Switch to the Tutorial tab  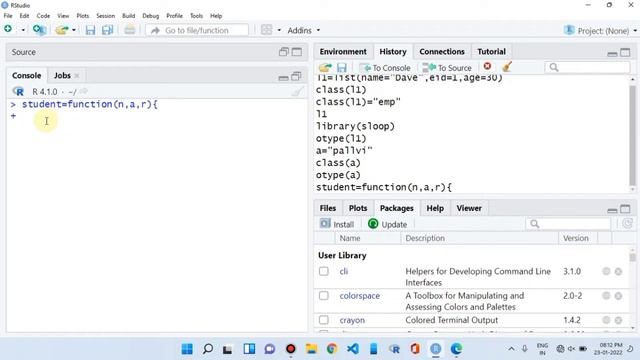coord(491,52)
